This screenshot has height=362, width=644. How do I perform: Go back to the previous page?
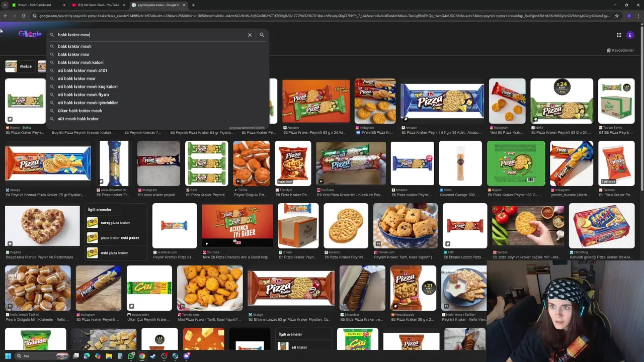click(x=5, y=16)
